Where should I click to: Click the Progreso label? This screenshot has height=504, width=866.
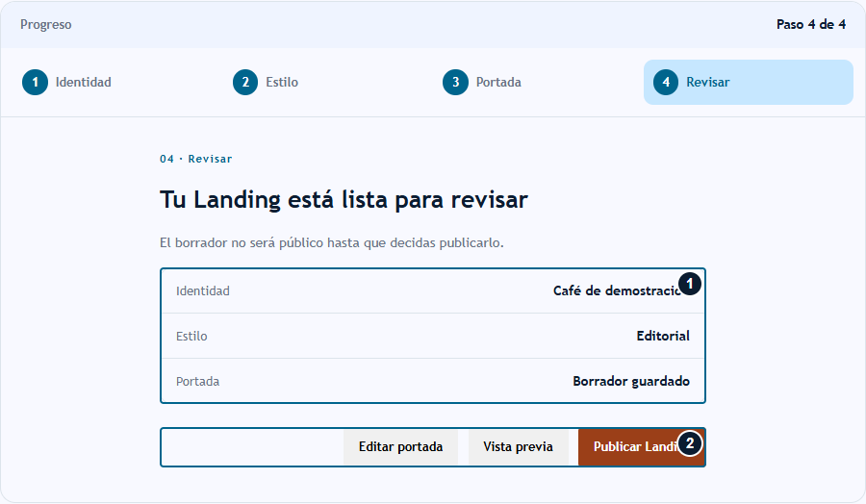(46, 25)
